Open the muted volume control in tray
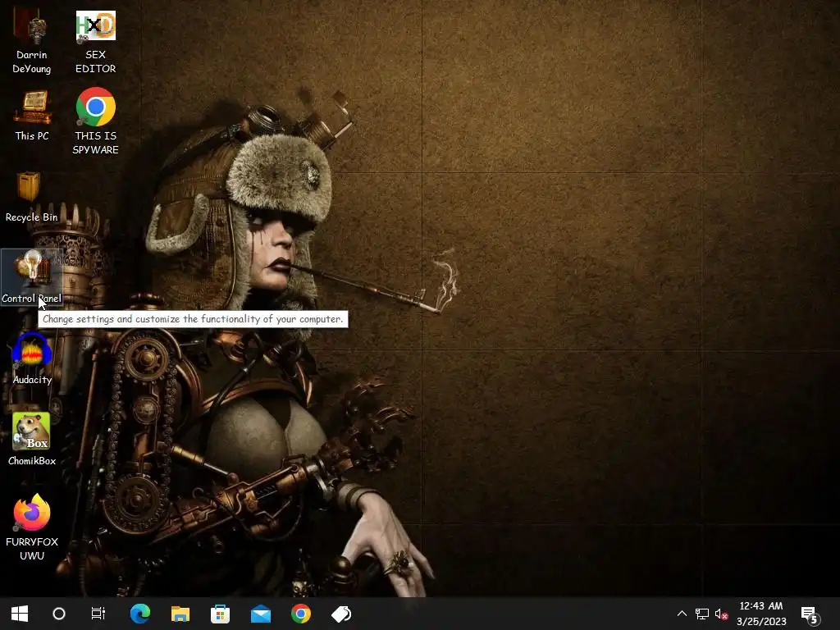The image size is (840, 630). click(721, 614)
